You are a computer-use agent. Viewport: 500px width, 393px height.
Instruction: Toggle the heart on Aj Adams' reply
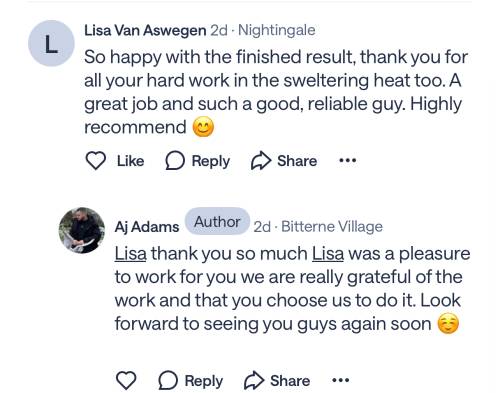[x=126, y=380]
